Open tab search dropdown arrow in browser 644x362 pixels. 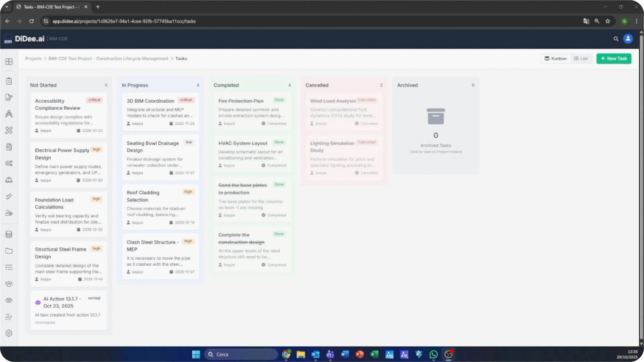(x=7, y=7)
